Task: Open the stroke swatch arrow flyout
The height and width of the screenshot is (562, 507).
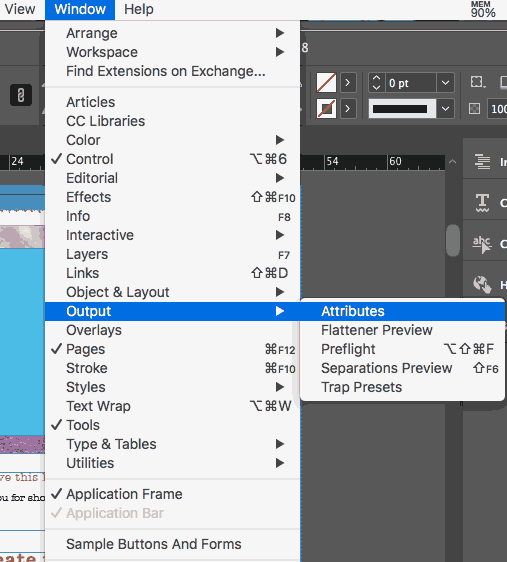Action: pos(348,108)
